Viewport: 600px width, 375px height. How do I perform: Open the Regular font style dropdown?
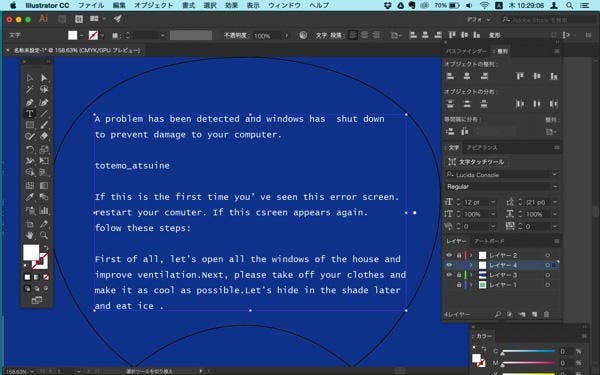[554, 187]
